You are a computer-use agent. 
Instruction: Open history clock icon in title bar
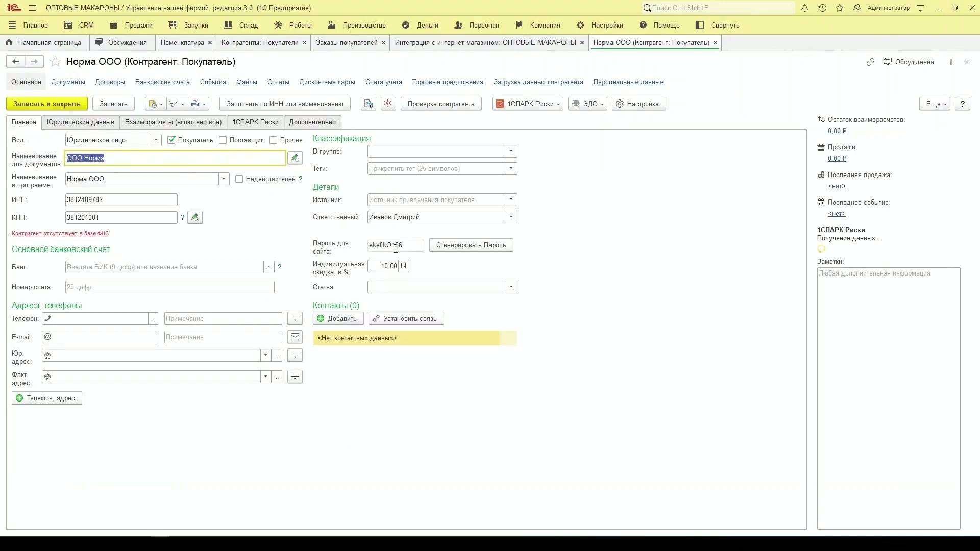tap(822, 8)
